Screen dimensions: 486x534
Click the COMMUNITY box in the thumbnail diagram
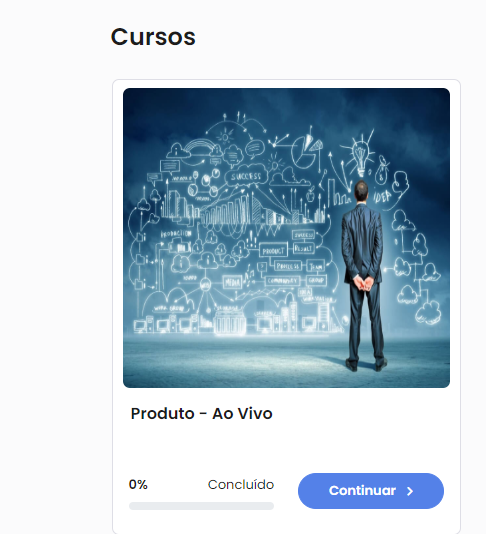[x=283, y=281]
